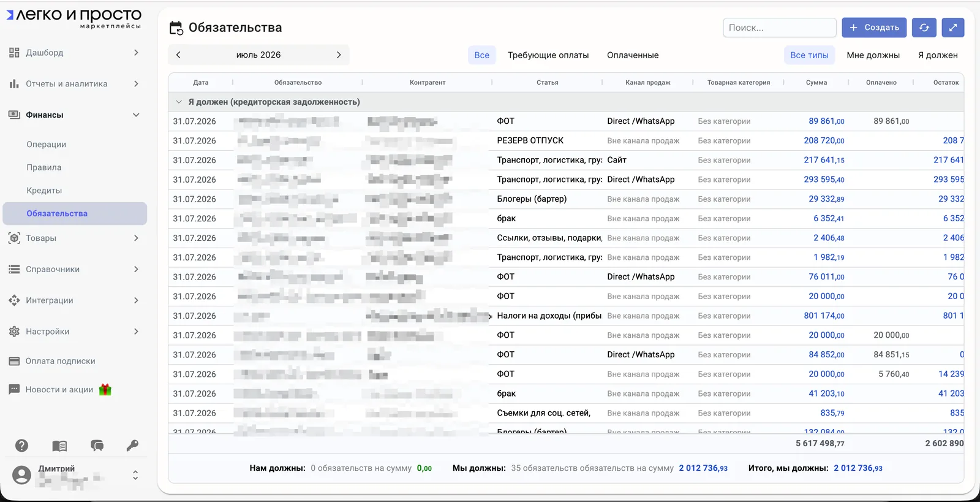Open Кредиты in Финансы menu
980x502 pixels.
click(44, 191)
